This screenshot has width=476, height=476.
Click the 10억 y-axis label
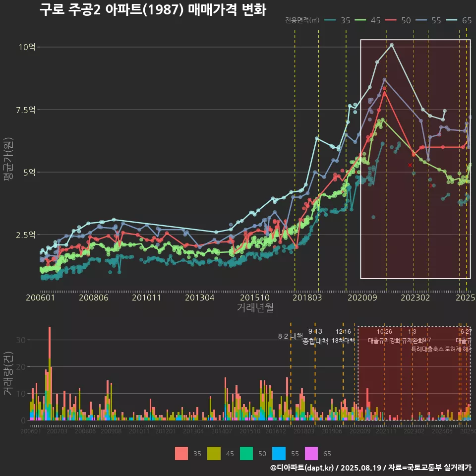click(27, 47)
